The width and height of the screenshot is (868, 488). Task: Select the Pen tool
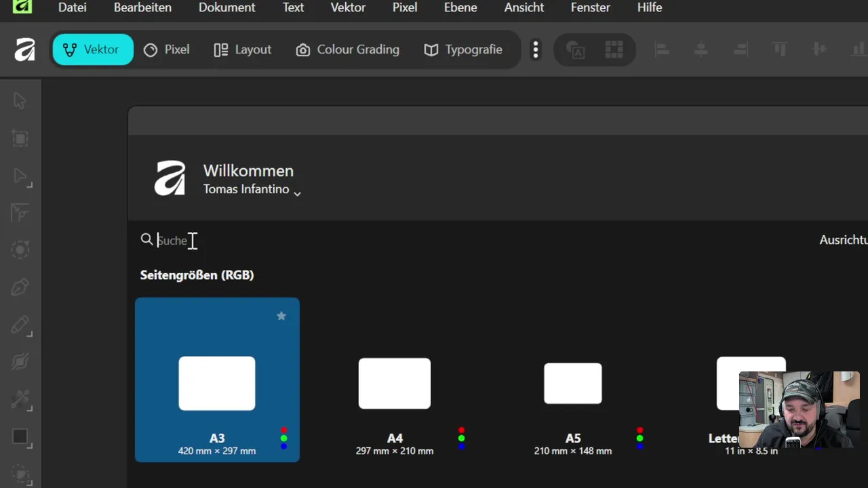(20, 287)
